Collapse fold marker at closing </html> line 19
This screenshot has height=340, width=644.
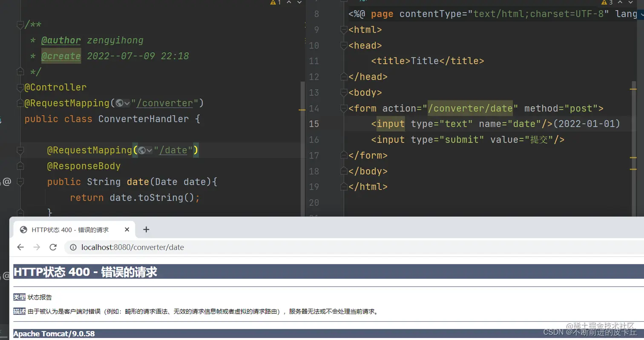pyautogui.click(x=344, y=187)
